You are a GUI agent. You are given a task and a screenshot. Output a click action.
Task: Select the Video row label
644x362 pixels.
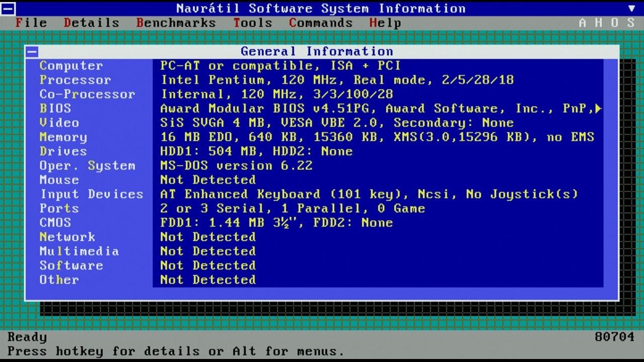59,123
